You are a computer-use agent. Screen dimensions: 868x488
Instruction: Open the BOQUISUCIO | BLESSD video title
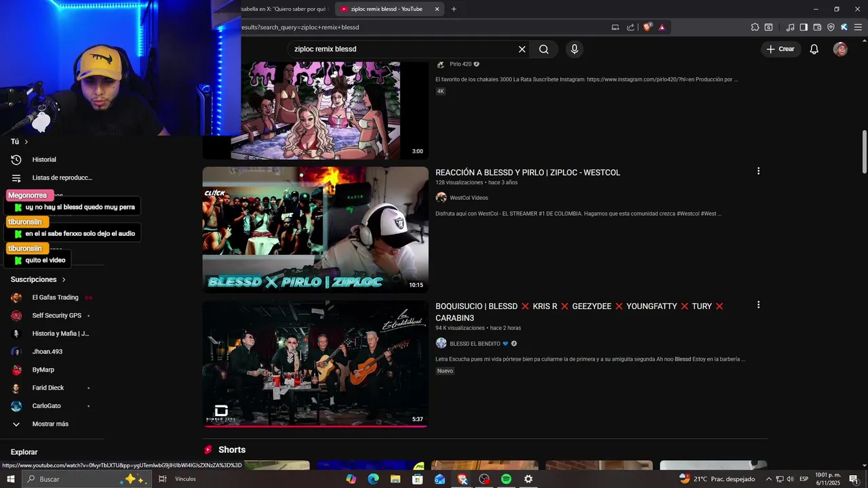(x=580, y=312)
